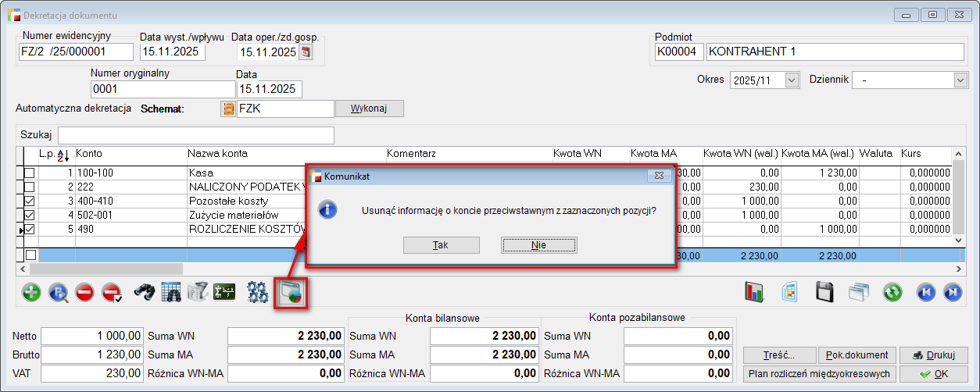The height and width of the screenshot is (392, 980).
Task: Open schema picker icon next to FZK
Action: (228, 109)
